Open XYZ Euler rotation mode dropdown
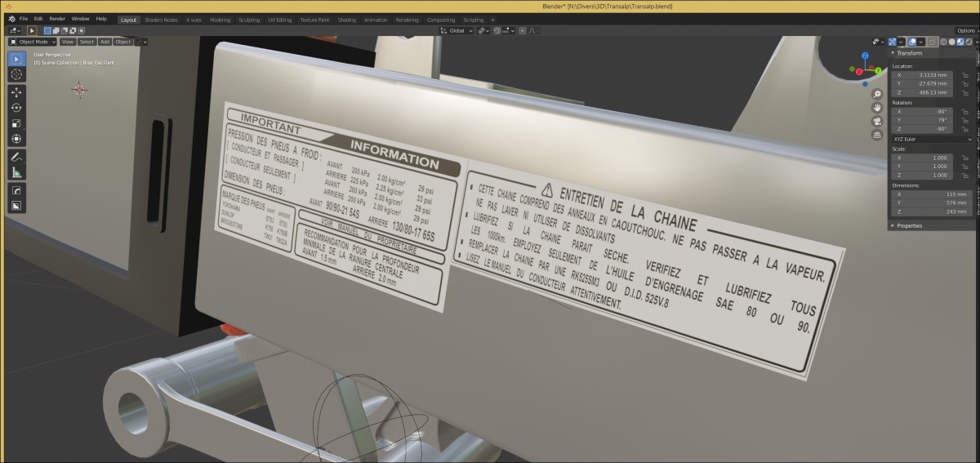The image size is (980, 463). (933, 139)
